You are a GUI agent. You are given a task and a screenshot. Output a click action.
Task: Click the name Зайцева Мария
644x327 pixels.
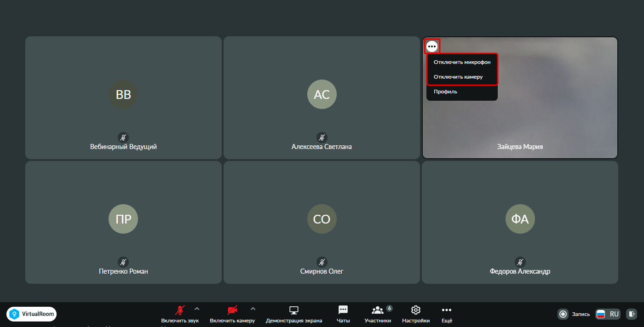[520, 147]
